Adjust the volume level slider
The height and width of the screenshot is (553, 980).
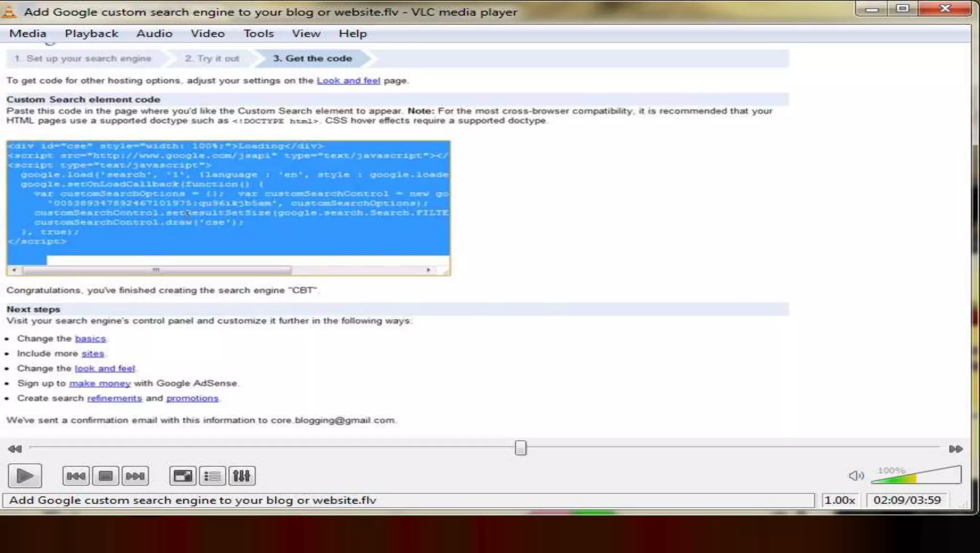916,476
